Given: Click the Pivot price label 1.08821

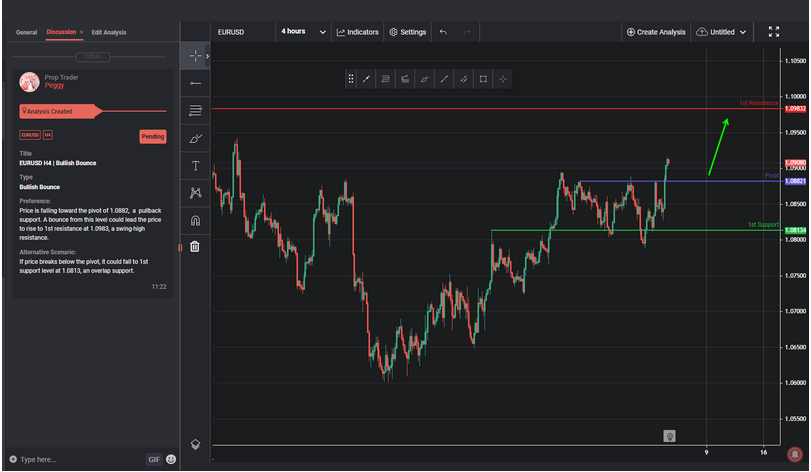Looking at the screenshot, I should click(795, 181).
